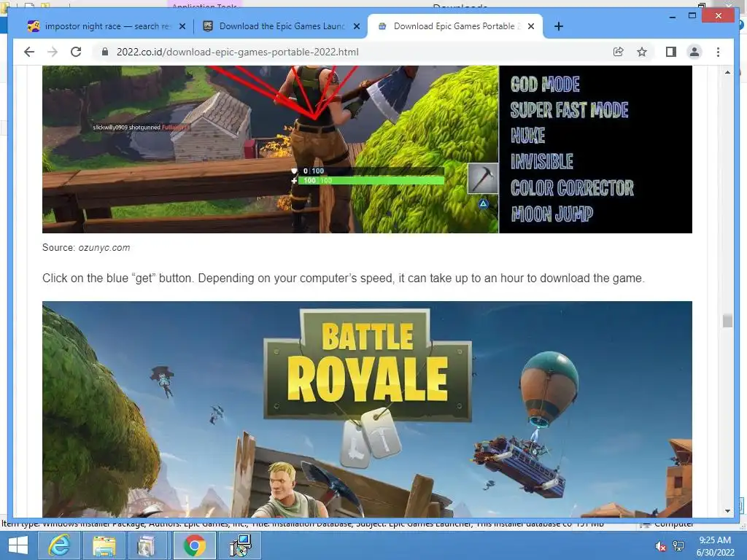
Task: Open the installer taskbar icon
Action: point(239,545)
